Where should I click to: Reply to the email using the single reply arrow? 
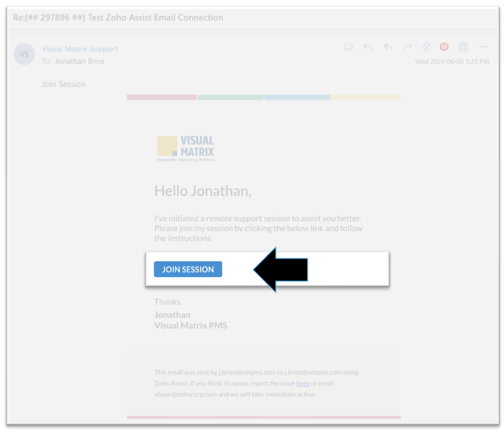tap(368, 47)
